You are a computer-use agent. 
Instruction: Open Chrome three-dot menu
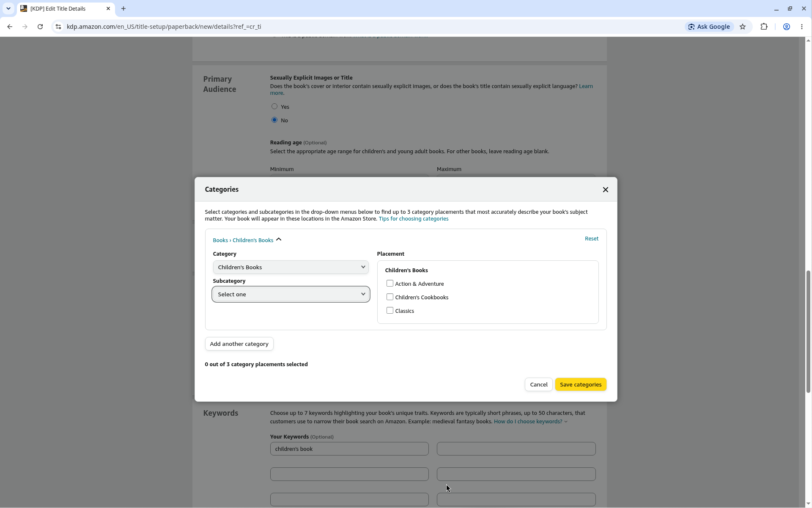[x=802, y=27]
